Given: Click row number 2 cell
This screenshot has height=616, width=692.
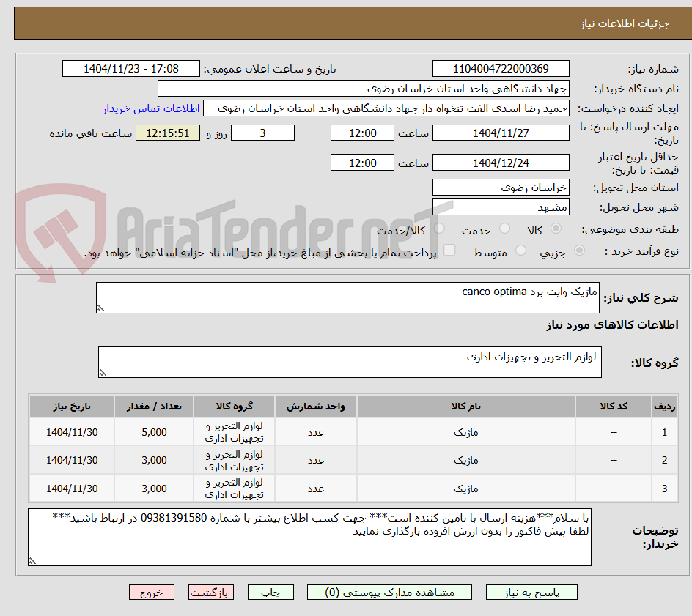Looking at the screenshot, I should pyautogui.click(x=664, y=460).
